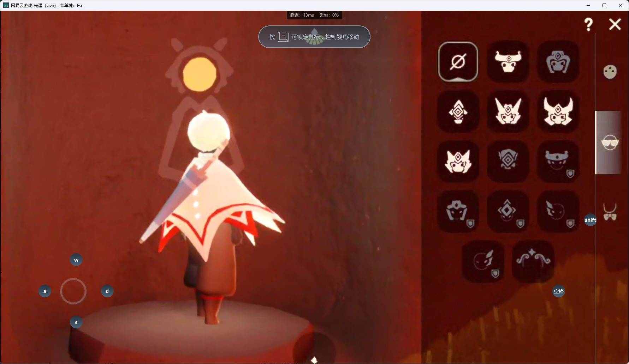Tap the S virtual key
629x364 pixels.
76,322
